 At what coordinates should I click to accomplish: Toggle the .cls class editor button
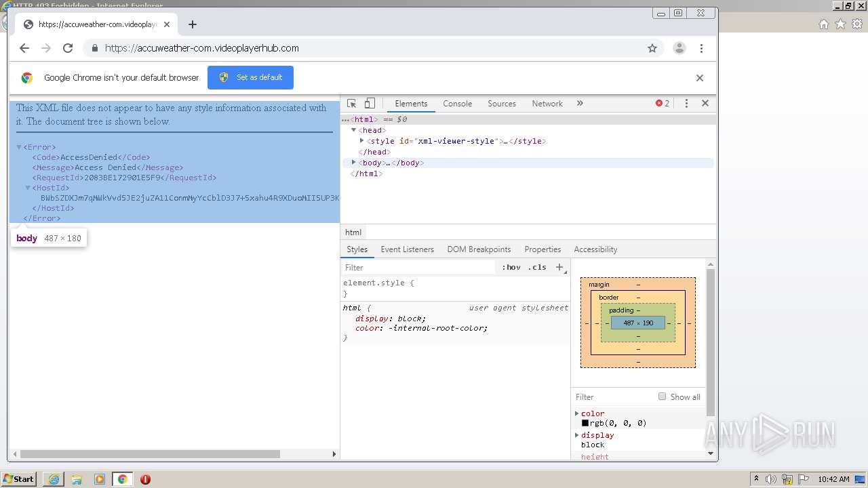(537, 268)
